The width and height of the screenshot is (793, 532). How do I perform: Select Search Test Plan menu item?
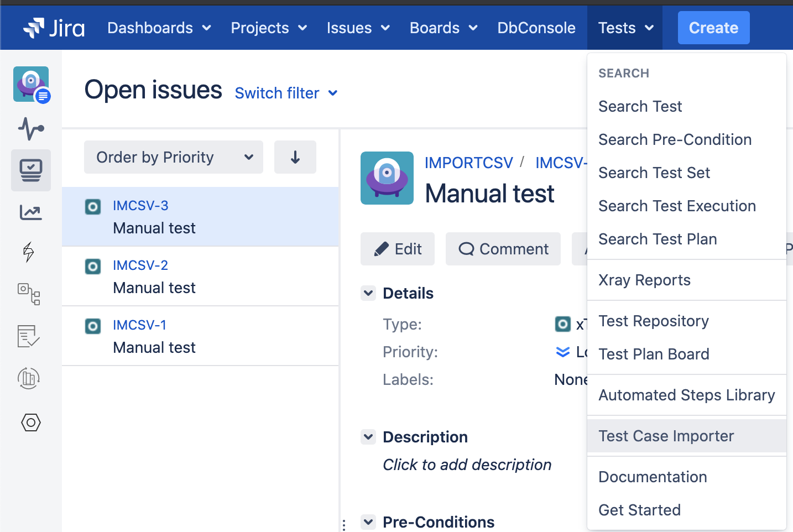point(687,239)
